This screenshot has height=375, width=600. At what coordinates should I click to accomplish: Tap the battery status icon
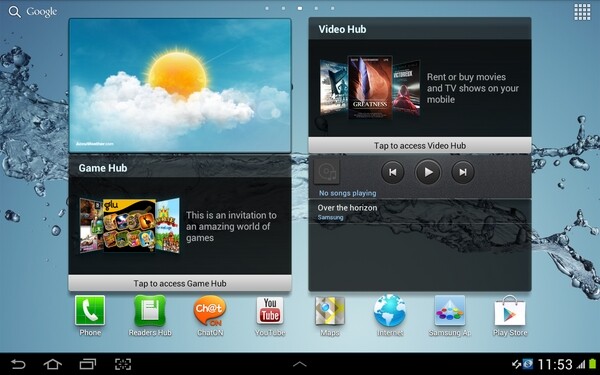tap(593, 364)
